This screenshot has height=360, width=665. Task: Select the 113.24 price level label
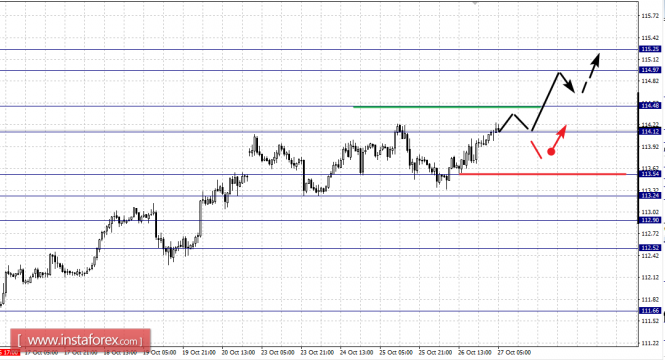click(x=650, y=195)
